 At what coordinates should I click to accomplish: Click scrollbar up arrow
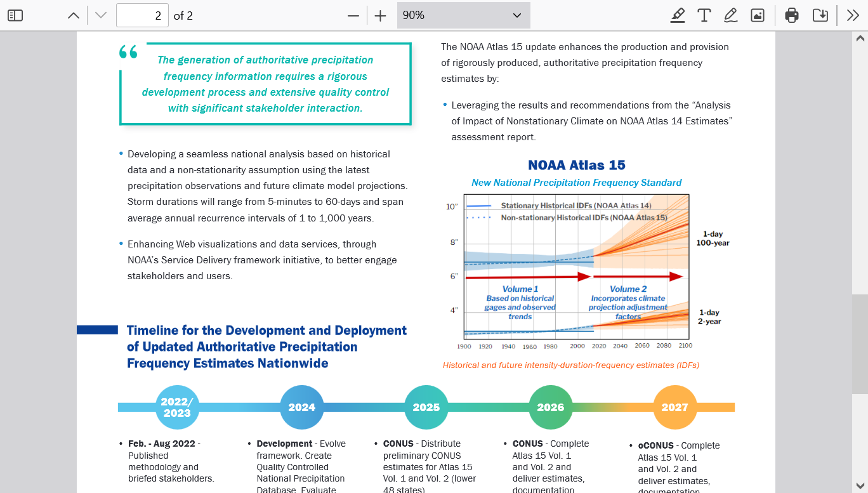pyautogui.click(x=860, y=38)
